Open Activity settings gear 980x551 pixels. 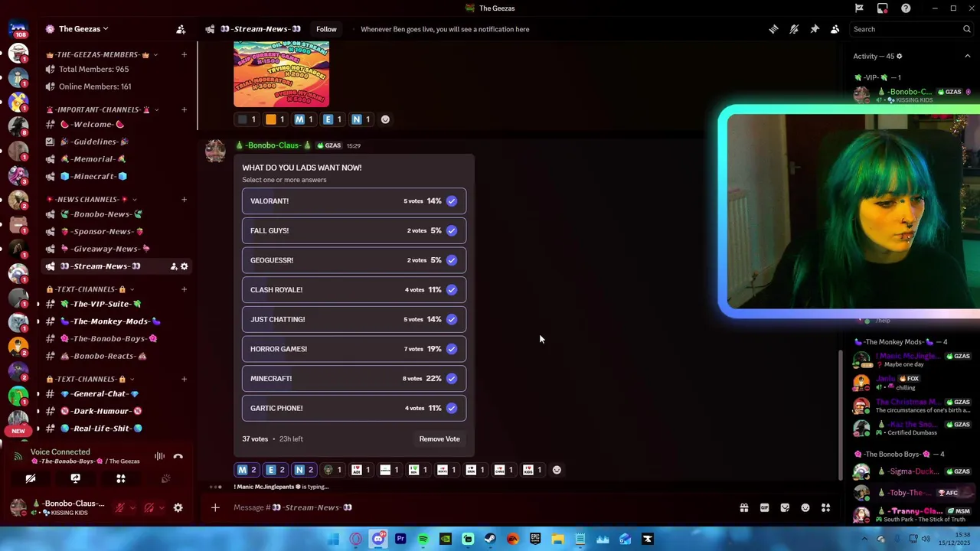pos(899,56)
